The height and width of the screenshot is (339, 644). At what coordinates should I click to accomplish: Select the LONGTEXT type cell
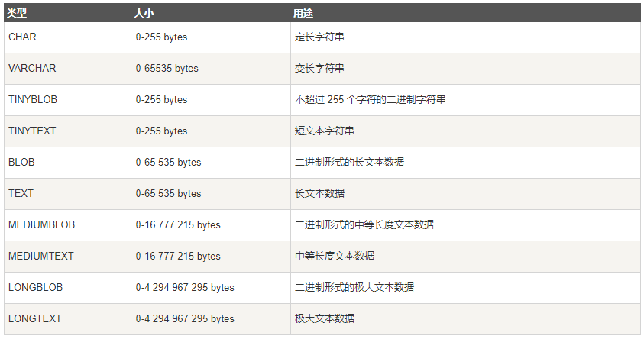tap(35, 318)
